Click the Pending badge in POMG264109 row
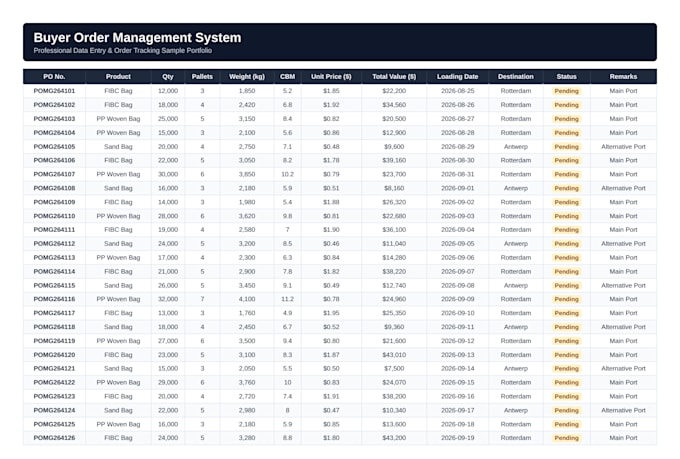 tap(566, 202)
